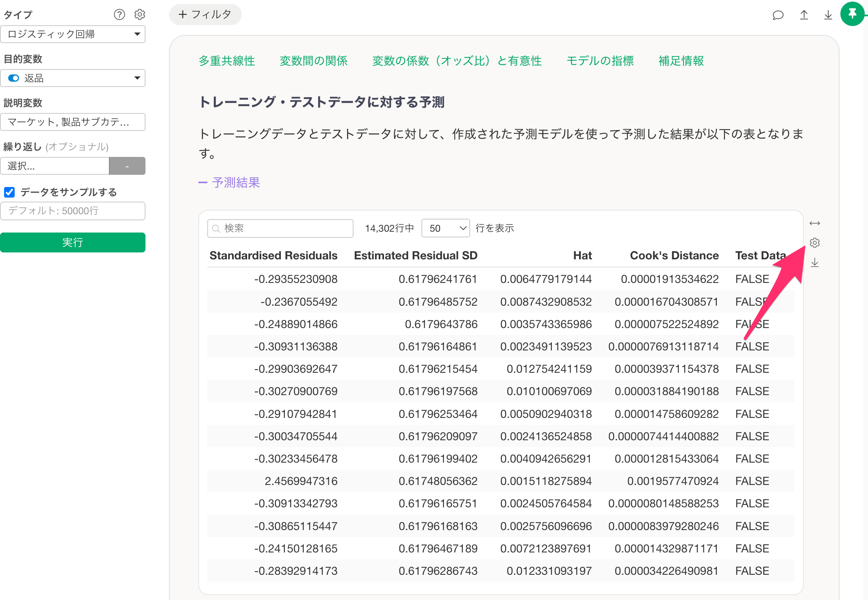The width and height of the screenshot is (868, 600).
Task: Toggle the データをサンプルする checkbox
Action: click(9, 192)
